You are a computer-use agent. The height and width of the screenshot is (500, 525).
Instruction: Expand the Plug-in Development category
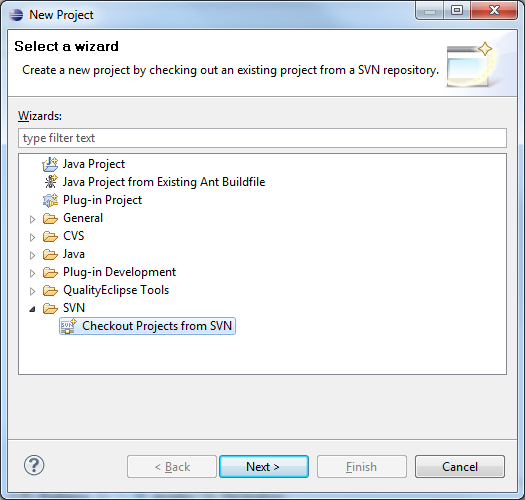coord(32,273)
